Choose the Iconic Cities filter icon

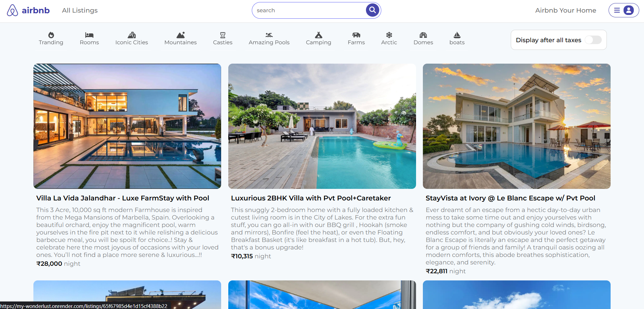pos(132,35)
